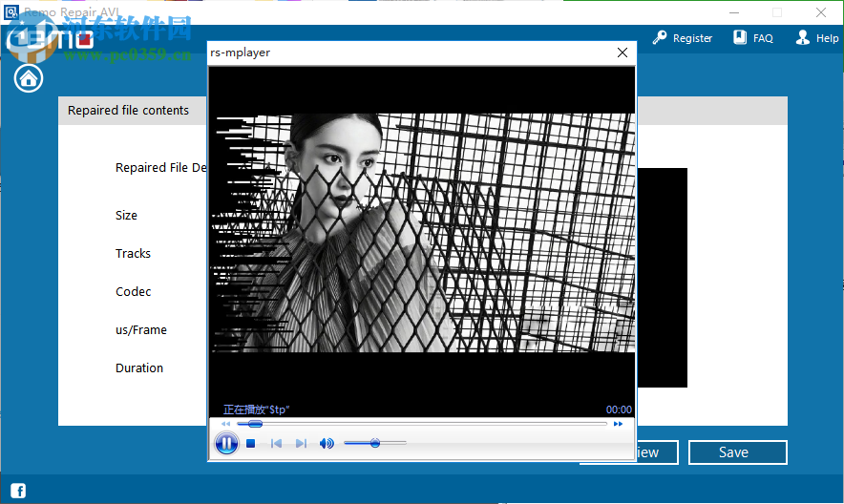The height and width of the screenshot is (504, 844).
Task: Open the Help link
Action: pyautogui.click(x=827, y=38)
